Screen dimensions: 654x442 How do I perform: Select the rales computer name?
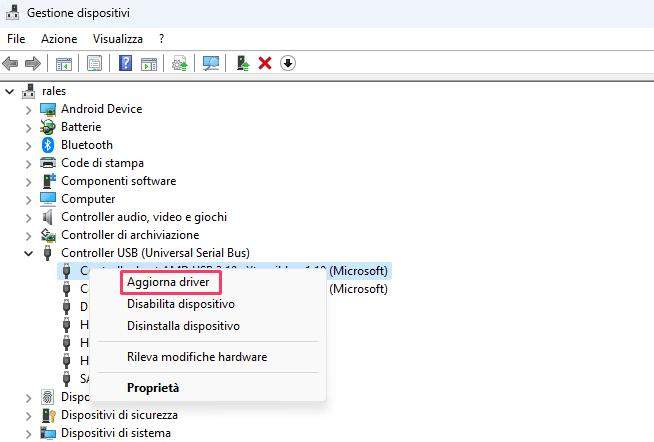(54, 91)
